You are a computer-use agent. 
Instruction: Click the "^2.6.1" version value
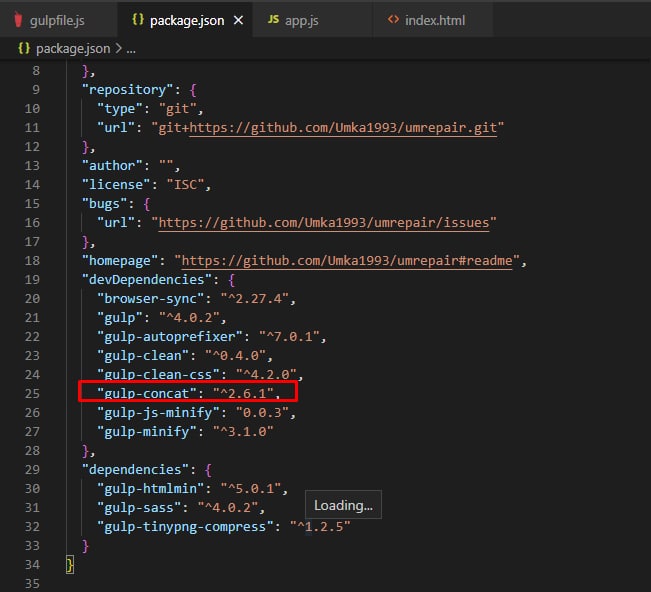[243, 393]
